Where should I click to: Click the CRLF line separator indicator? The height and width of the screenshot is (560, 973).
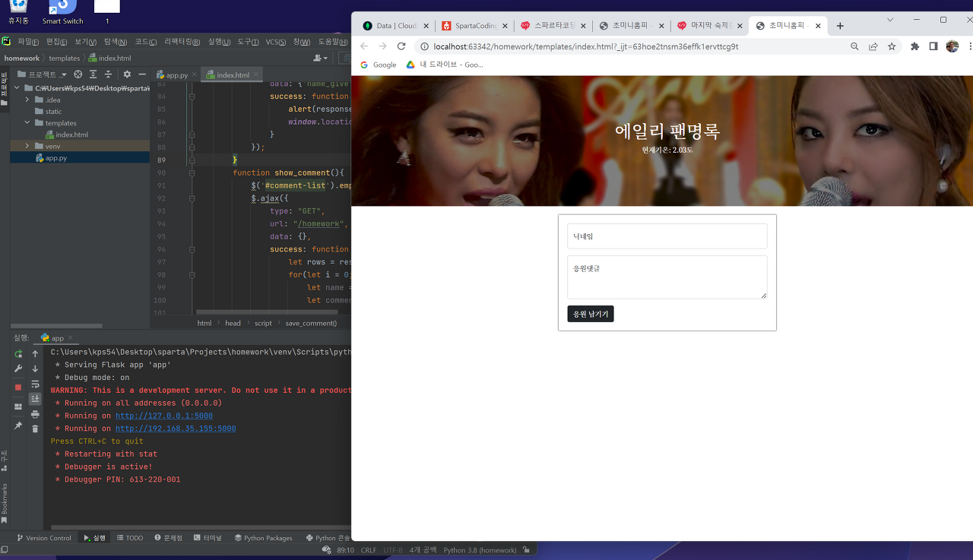tap(368, 550)
